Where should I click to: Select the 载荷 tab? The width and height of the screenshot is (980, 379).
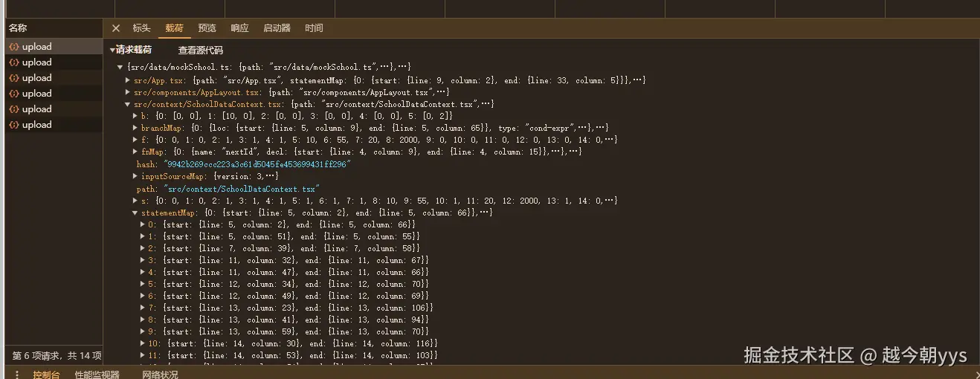175,28
